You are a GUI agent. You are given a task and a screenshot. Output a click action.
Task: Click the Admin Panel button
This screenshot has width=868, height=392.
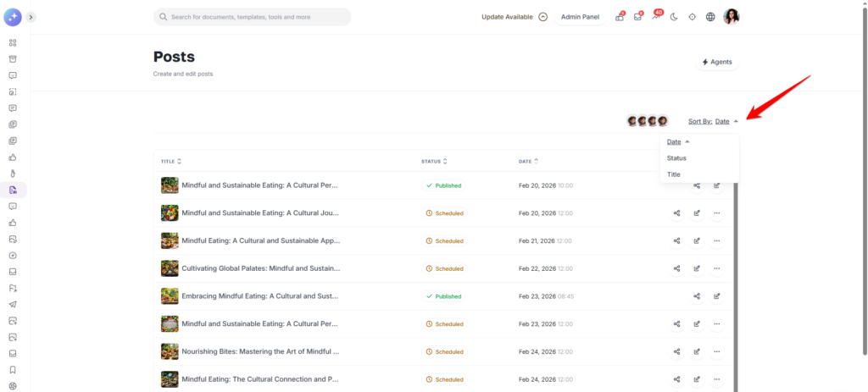[580, 17]
